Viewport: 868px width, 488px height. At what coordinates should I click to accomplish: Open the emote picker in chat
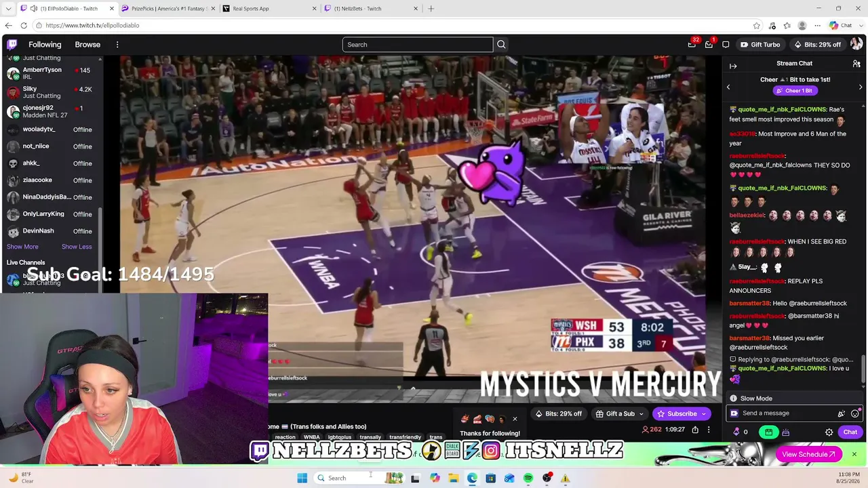tap(855, 413)
